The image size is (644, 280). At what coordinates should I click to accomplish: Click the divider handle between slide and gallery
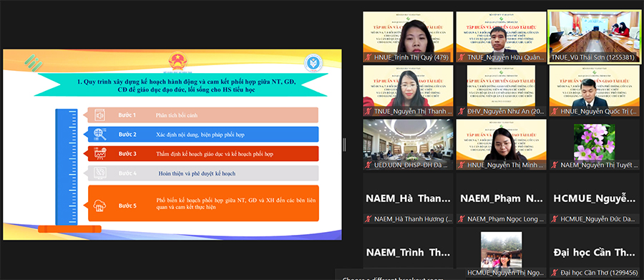(345, 145)
